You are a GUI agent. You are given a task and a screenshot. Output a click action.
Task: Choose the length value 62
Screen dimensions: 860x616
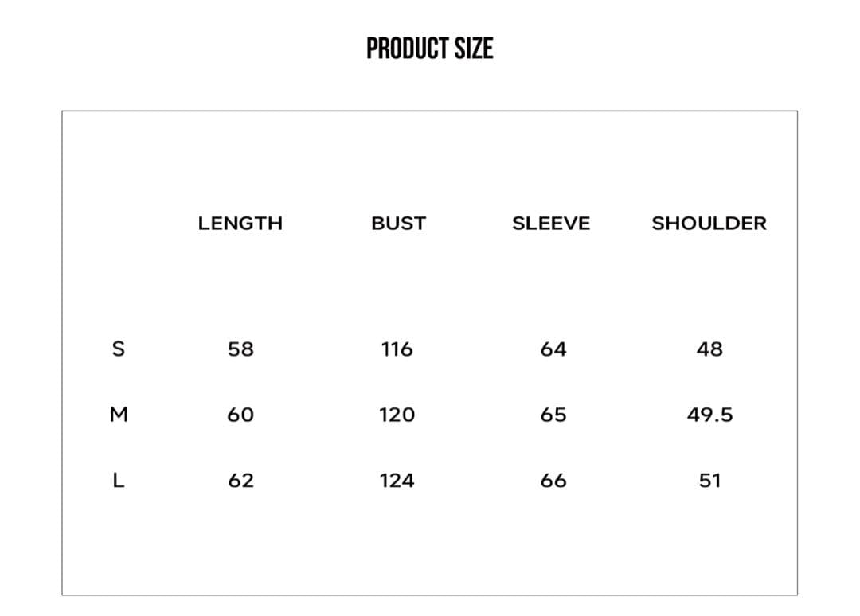(x=240, y=481)
